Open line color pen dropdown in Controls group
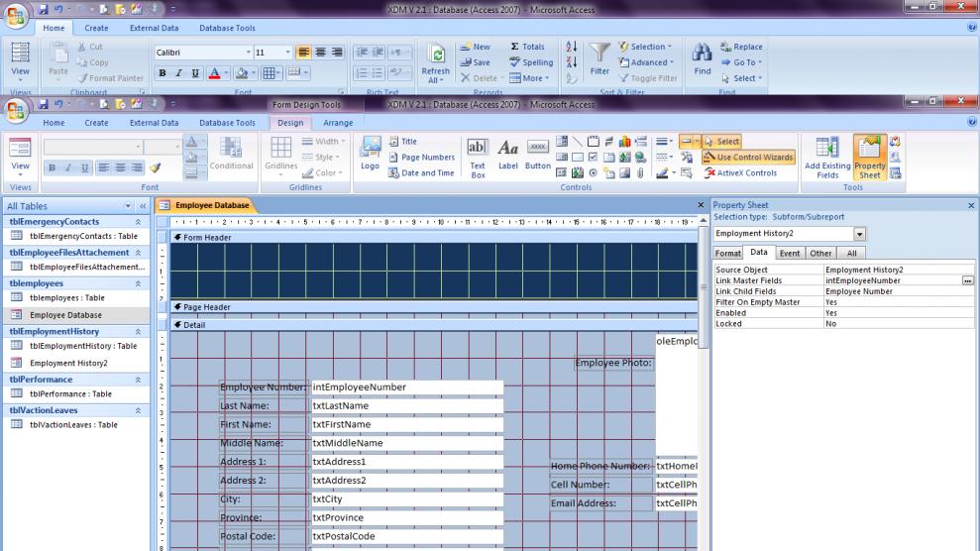The image size is (980, 551). click(674, 173)
